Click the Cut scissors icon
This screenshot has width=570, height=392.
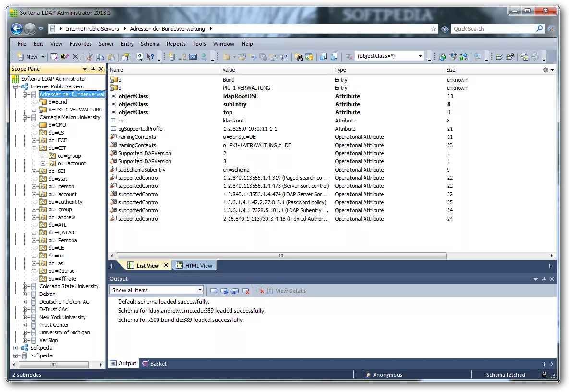[x=89, y=57]
